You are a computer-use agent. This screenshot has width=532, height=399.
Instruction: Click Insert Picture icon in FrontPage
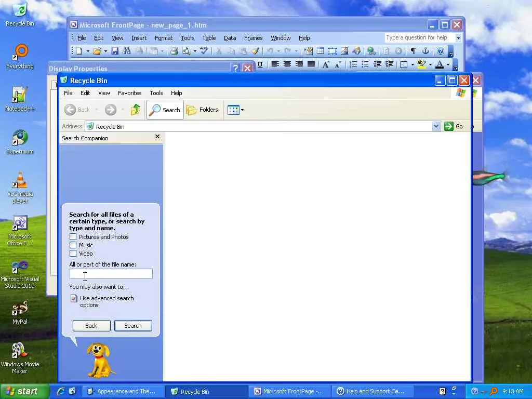[x=344, y=51]
